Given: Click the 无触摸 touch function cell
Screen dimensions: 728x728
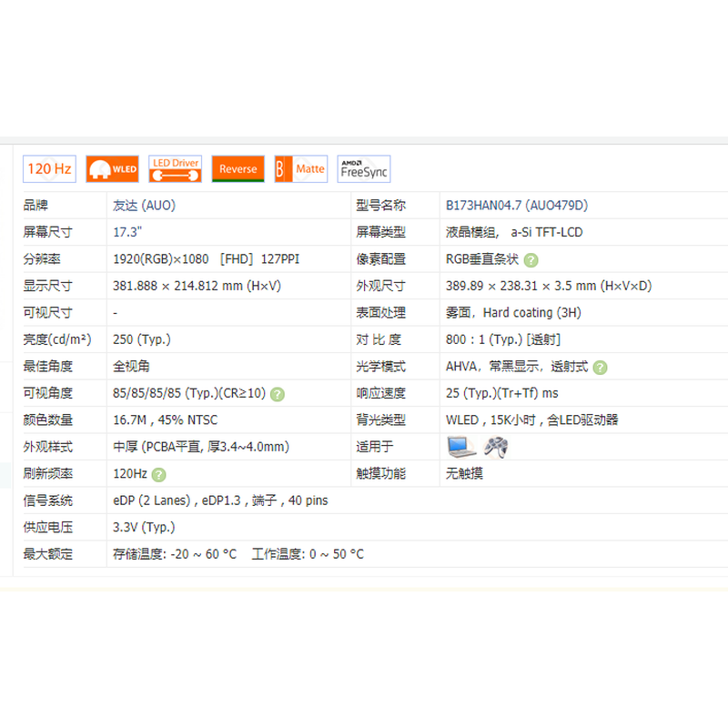Looking at the screenshot, I should [463, 473].
